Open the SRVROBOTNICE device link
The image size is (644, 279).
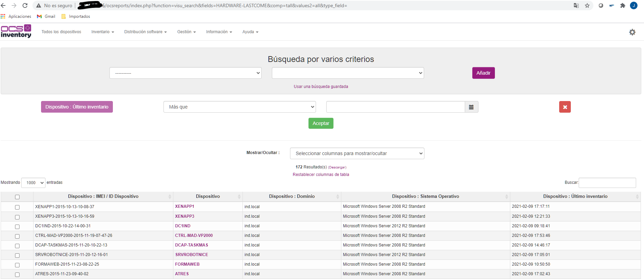pyautogui.click(x=192, y=255)
